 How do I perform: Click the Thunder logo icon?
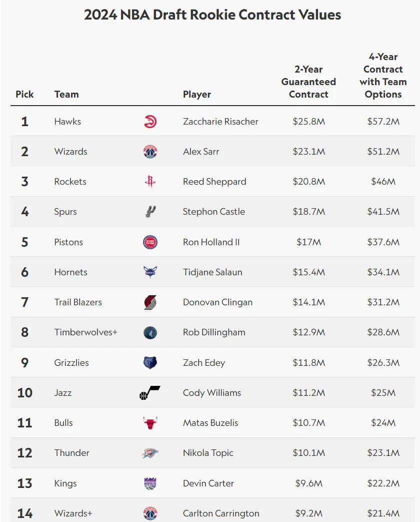coord(150,453)
